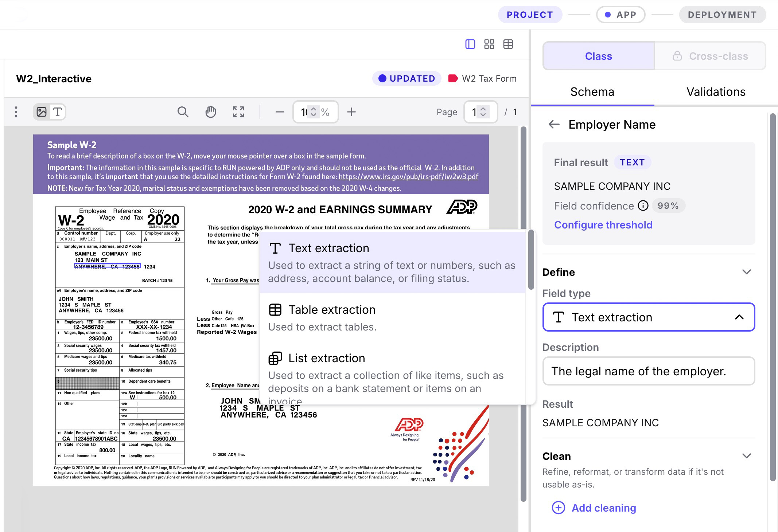Close the Field type dropdown
Screen dimensions: 778x532
[739, 317]
